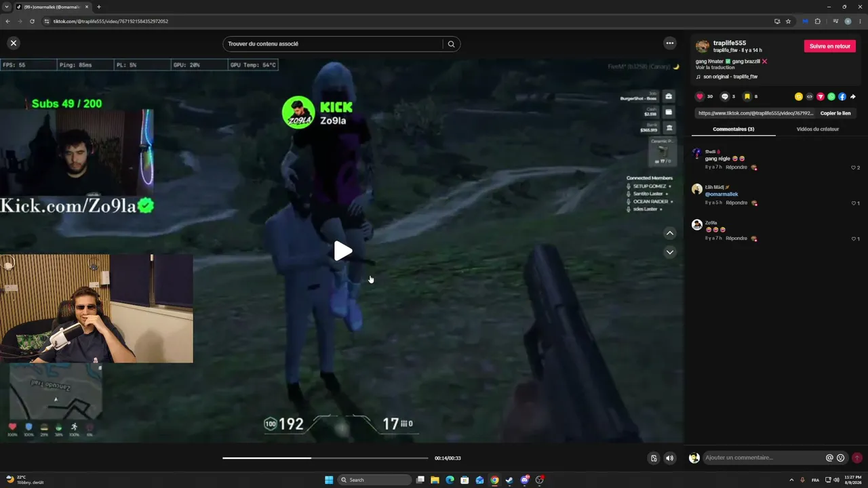The image size is (868, 488).
Task: Open the three-dots more options menu
Action: (x=670, y=43)
